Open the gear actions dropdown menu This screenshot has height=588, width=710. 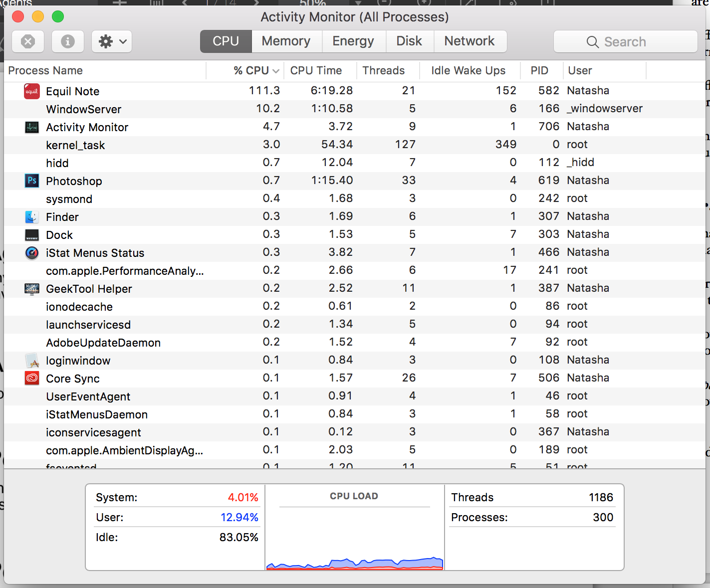[x=112, y=41]
